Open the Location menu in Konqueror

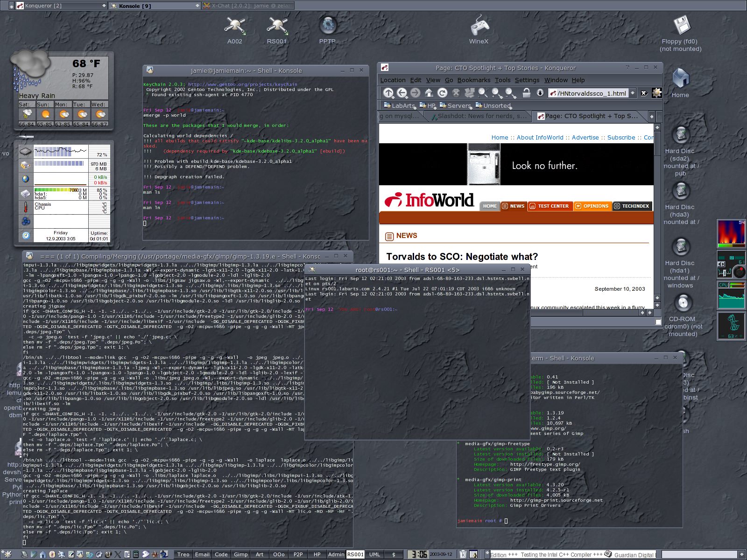(x=393, y=80)
